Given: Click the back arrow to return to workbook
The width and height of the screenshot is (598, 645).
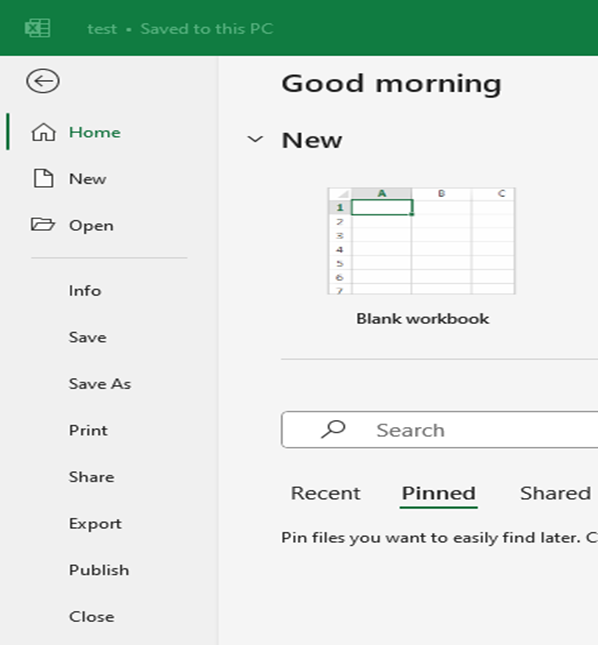Looking at the screenshot, I should tap(43, 81).
